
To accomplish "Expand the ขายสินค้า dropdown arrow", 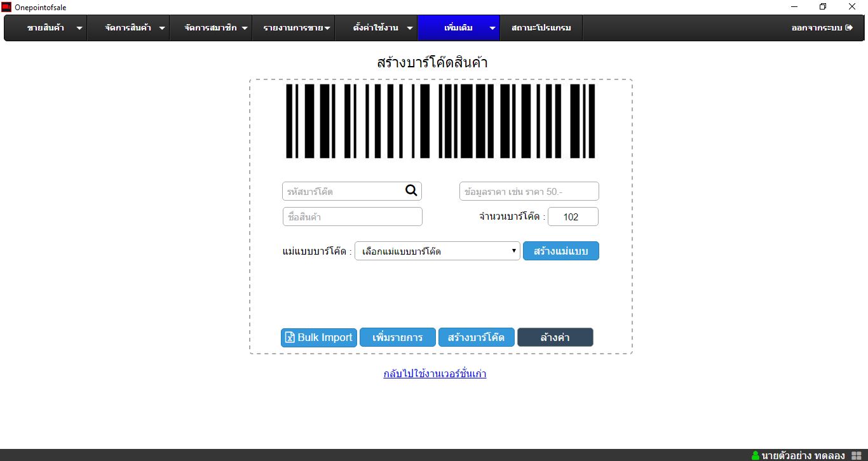I will [79, 29].
